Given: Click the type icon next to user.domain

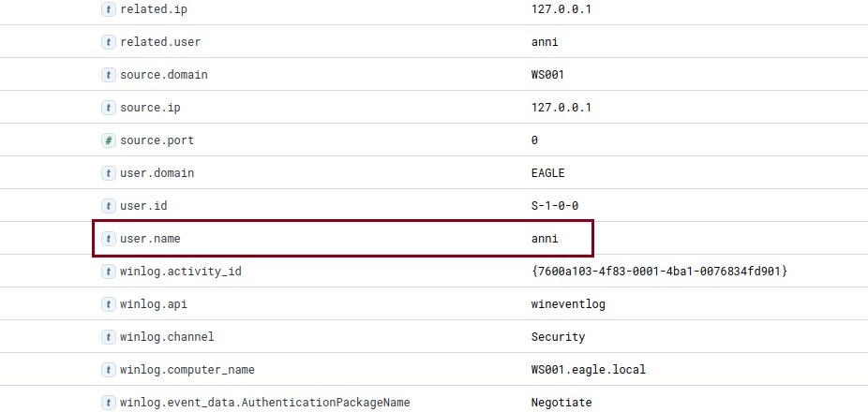Looking at the screenshot, I should tap(109, 173).
